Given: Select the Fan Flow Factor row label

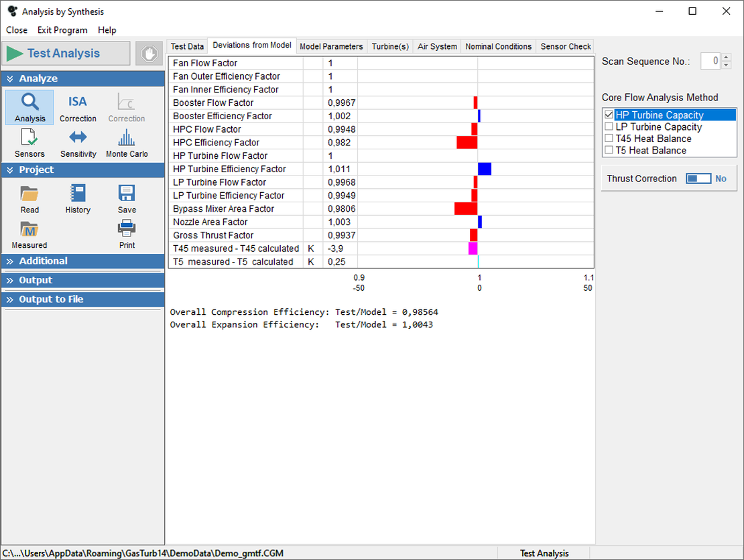Looking at the screenshot, I should pos(205,63).
